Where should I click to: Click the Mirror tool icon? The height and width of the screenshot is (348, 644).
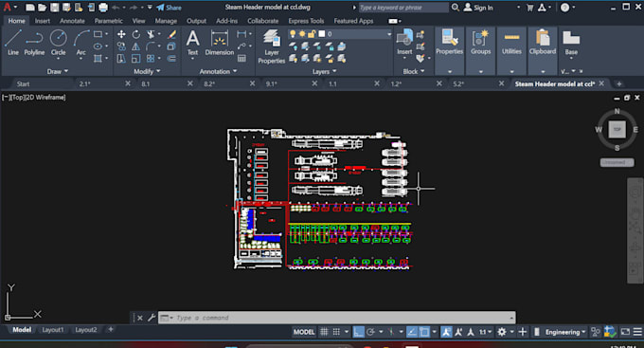[x=136, y=46]
